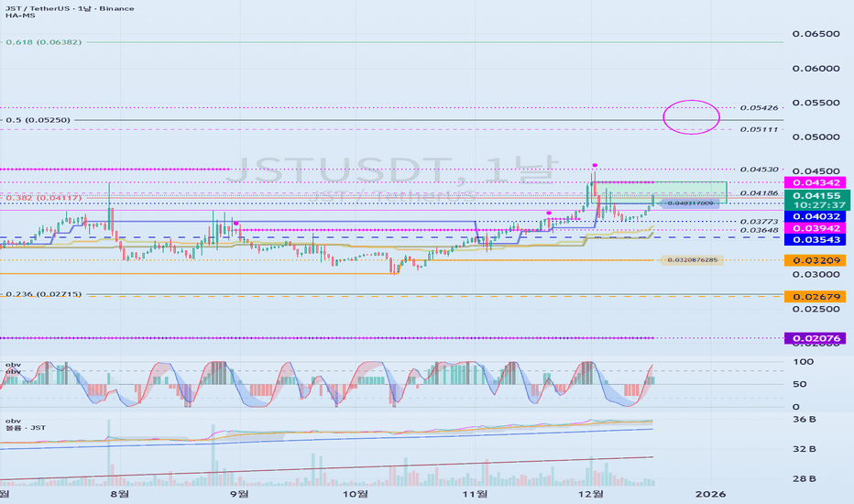This screenshot has width=854, height=504.
Task: Click 0.02500 on the price axis
Action: coord(816,310)
